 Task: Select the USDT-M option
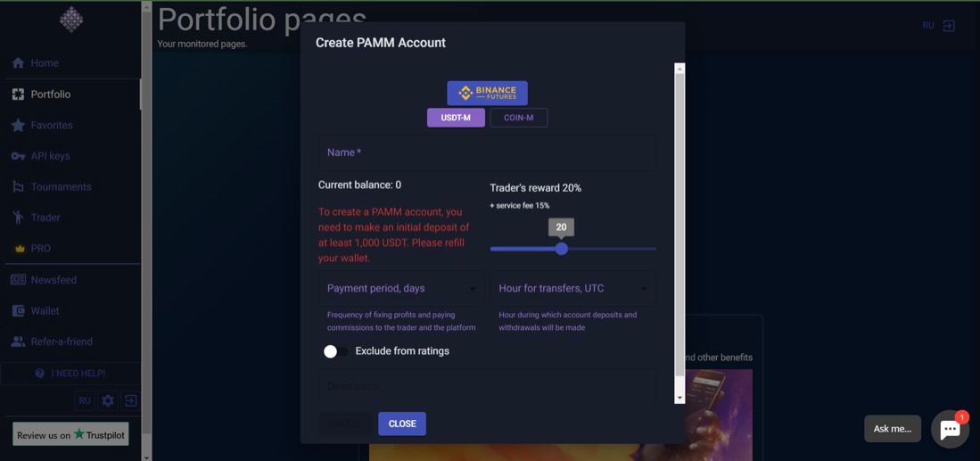click(456, 118)
